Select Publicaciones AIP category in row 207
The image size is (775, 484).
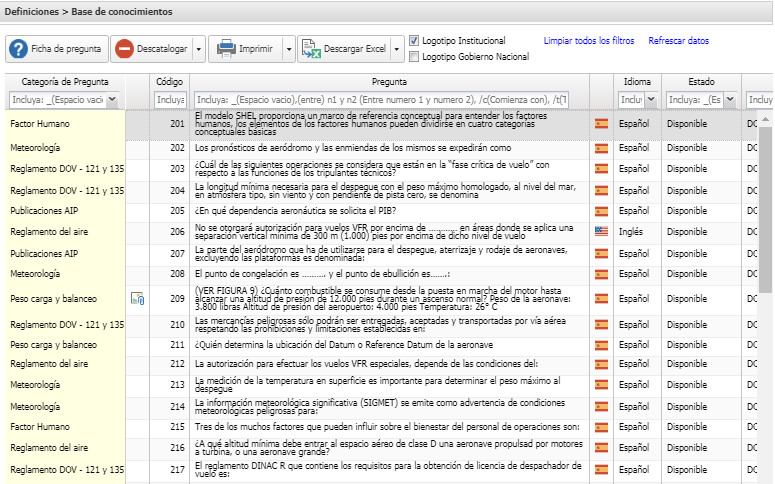point(44,254)
